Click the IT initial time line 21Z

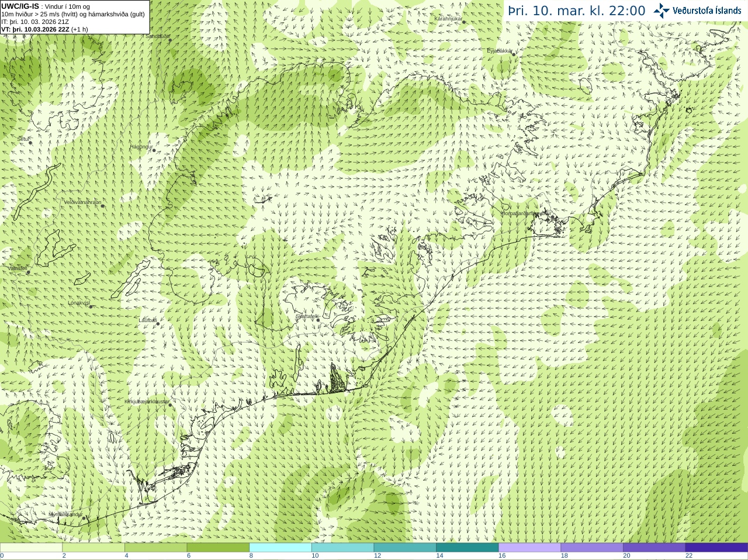click(35, 22)
